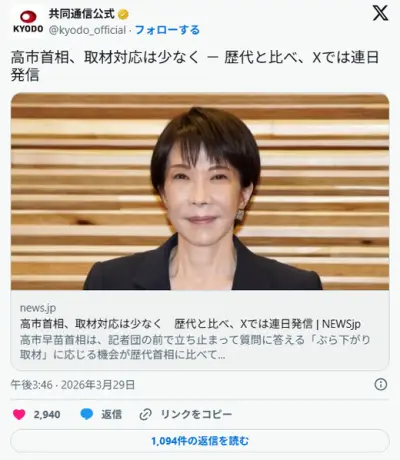Open the @kyodo_official handle

pyautogui.click(x=87, y=30)
